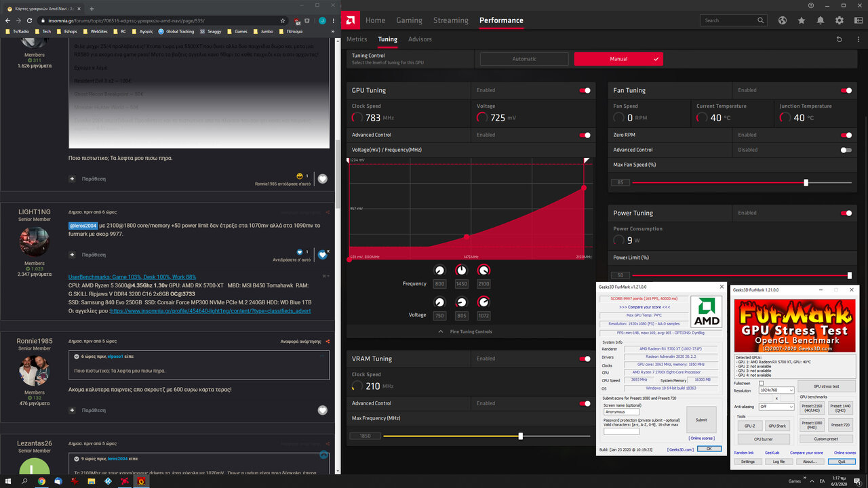The width and height of the screenshot is (868, 488).
Task: Toggle the Zero RPM switch
Action: 846,135
